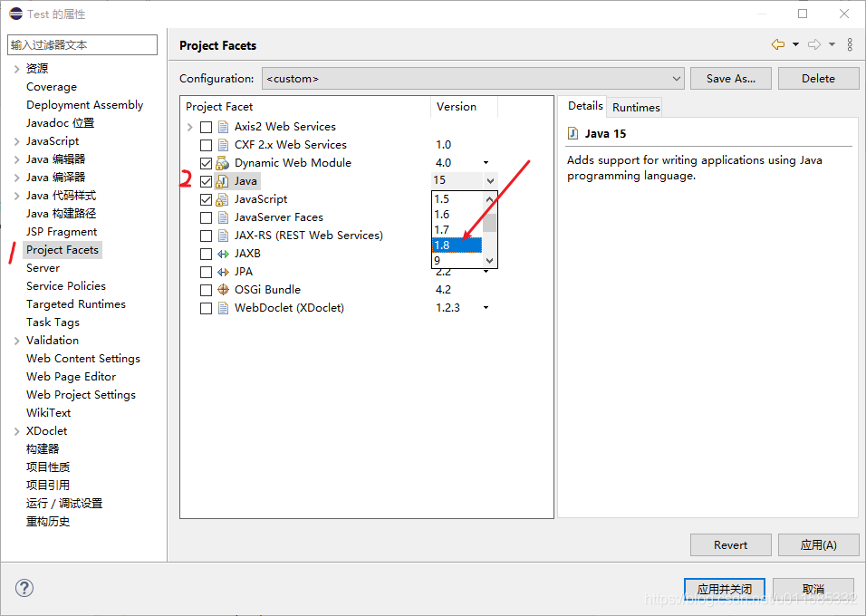Open the WebDoclet version dropdown arrow
The image size is (866, 616).
coord(486,308)
